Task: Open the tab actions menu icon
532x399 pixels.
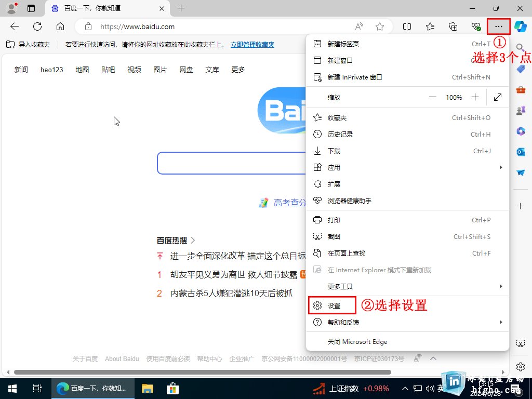Action: 31,8
